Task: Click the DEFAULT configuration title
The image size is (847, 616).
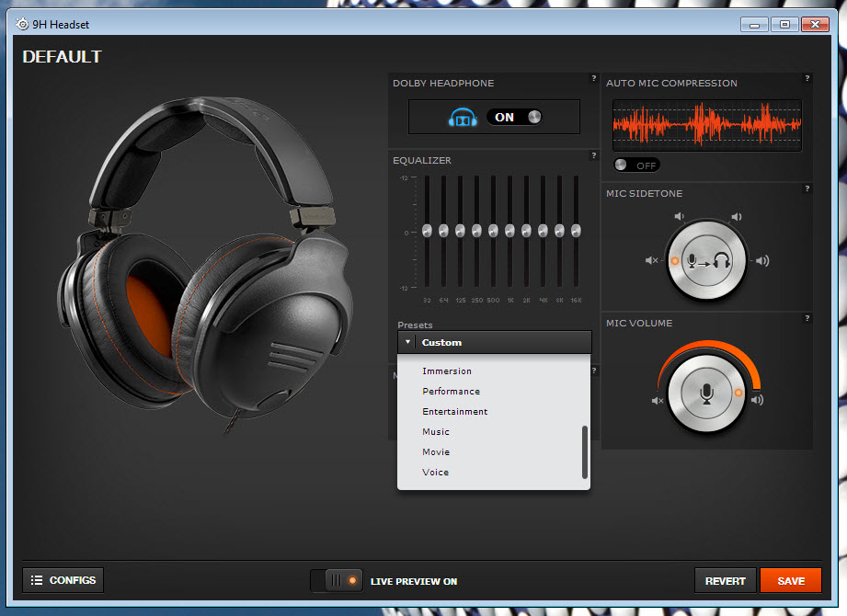Action: tap(63, 57)
